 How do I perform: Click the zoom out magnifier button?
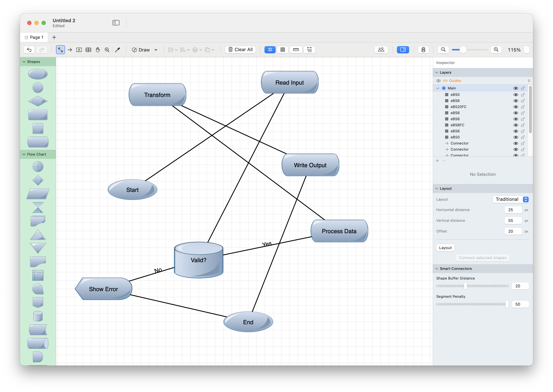(443, 50)
